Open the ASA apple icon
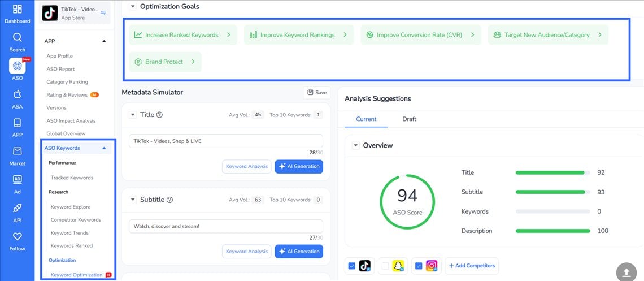This screenshot has width=644, height=281. coord(18,94)
